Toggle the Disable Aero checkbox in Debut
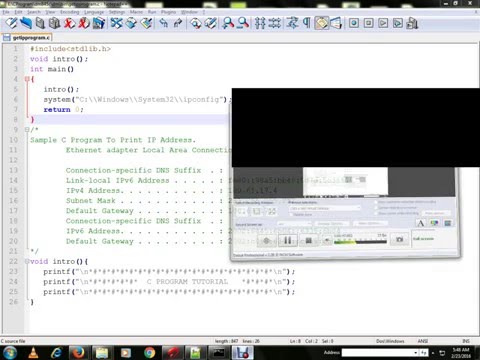480x360 pixels. [x=291, y=215]
